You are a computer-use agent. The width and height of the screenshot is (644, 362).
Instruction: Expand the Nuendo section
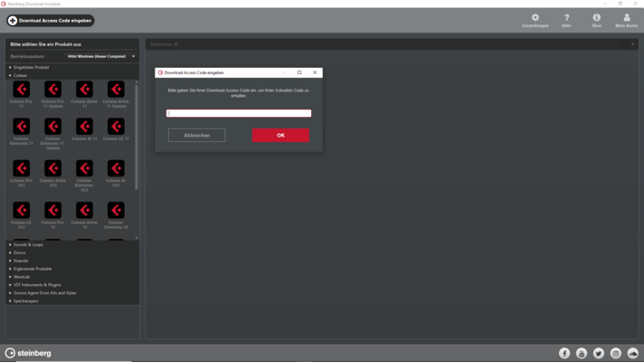point(18,261)
